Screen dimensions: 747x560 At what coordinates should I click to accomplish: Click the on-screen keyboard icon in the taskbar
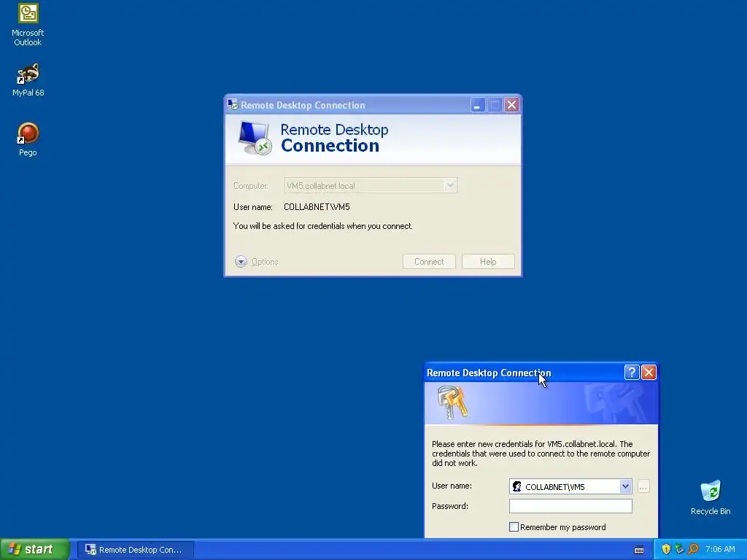639,550
